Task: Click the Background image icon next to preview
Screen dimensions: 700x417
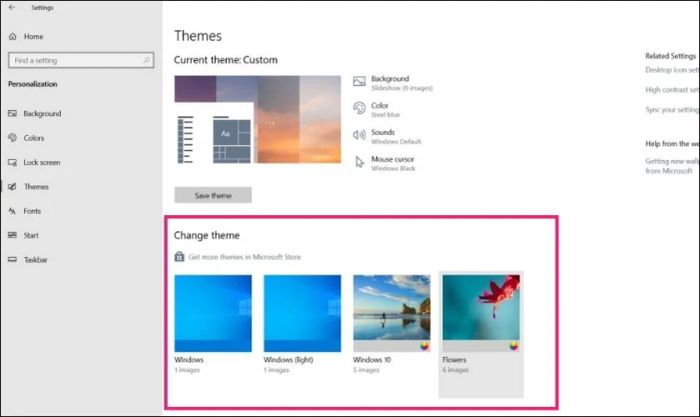Action: click(359, 81)
